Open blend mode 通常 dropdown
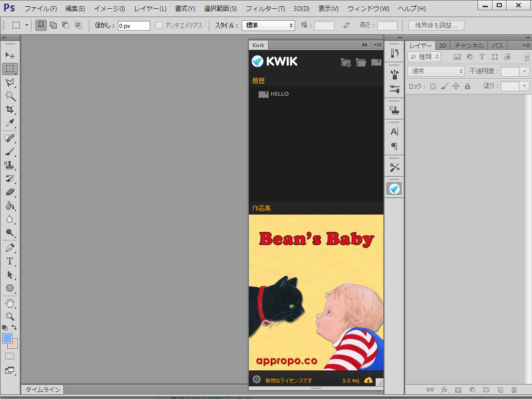The height and width of the screenshot is (399, 532). (436, 71)
